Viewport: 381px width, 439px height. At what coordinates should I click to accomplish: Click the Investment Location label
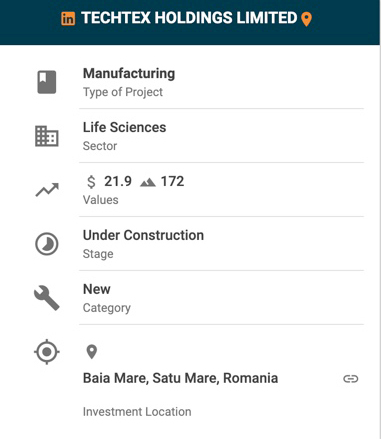pos(137,412)
